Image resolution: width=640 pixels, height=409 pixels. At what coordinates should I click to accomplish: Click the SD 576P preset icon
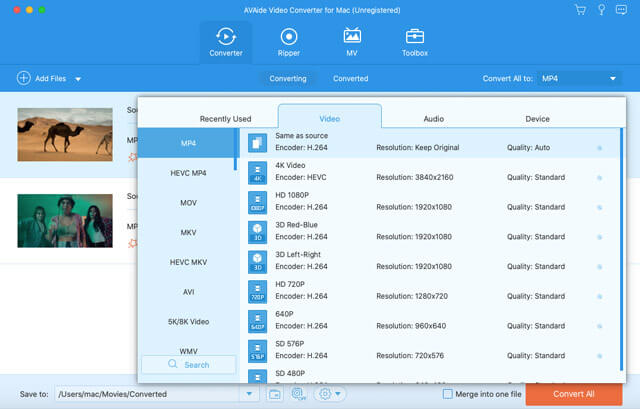257,351
